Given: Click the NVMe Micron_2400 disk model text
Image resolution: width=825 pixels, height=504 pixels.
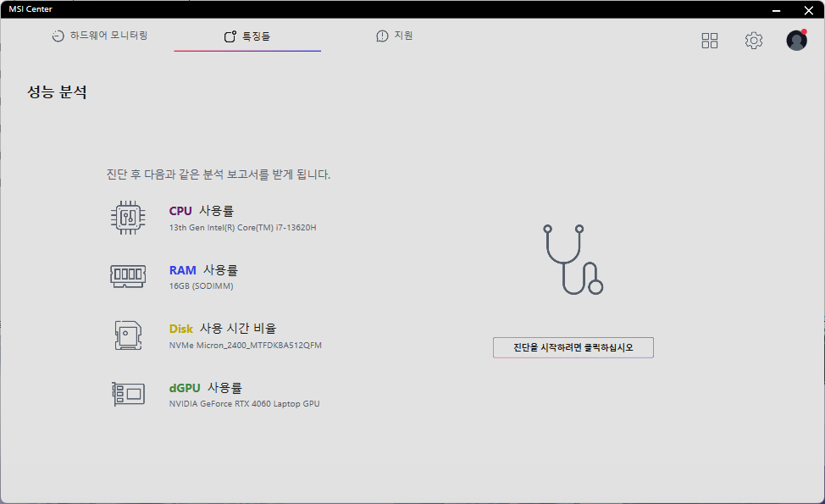Looking at the screenshot, I should (245, 346).
